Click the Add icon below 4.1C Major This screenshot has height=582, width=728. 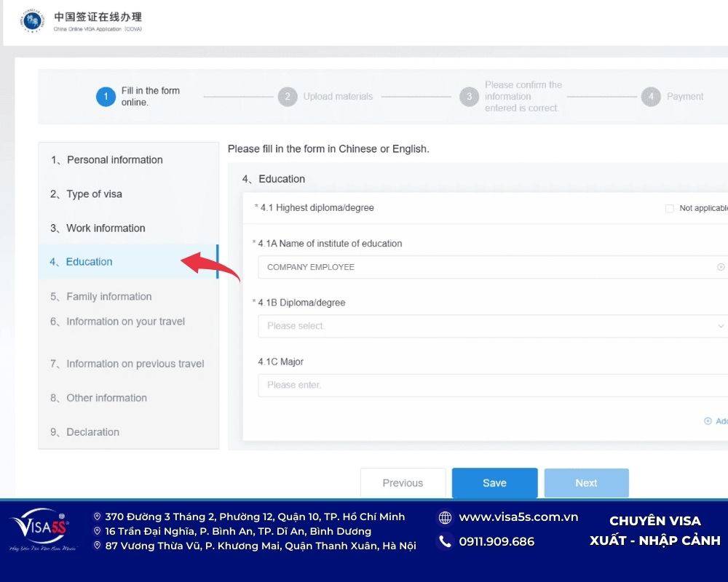[x=707, y=420]
